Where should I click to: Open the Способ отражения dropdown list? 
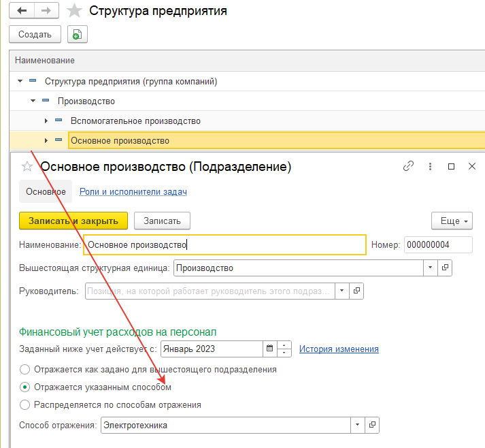tap(358, 425)
